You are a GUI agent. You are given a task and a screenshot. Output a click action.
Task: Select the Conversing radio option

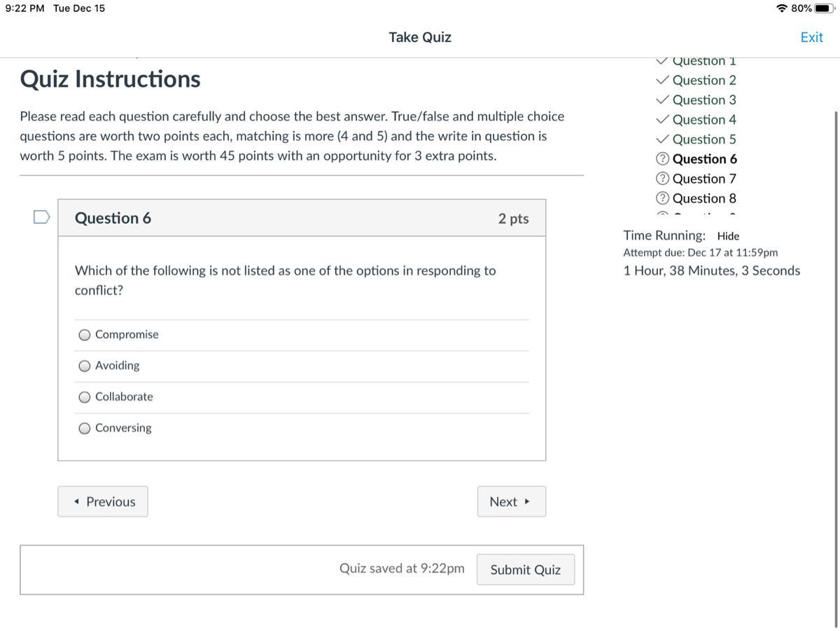tap(85, 429)
